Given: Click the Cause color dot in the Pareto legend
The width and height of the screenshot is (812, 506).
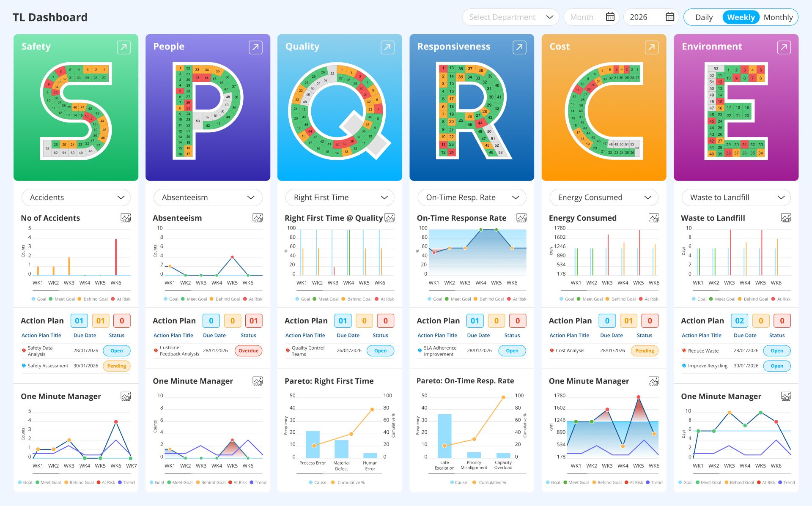Looking at the screenshot, I should click(310, 482).
